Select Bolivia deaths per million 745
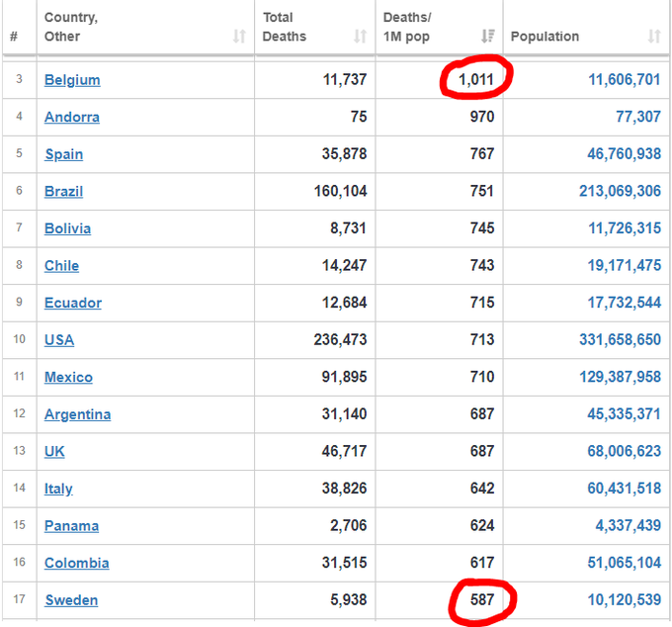The width and height of the screenshot is (672, 627). pos(482,228)
